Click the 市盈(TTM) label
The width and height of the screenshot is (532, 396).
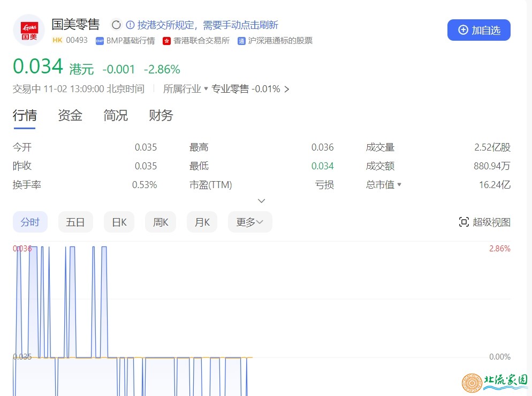point(211,185)
